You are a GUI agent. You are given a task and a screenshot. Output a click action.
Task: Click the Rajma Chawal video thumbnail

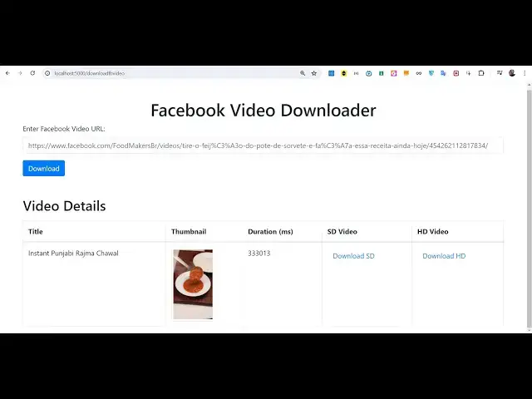(193, 284)
